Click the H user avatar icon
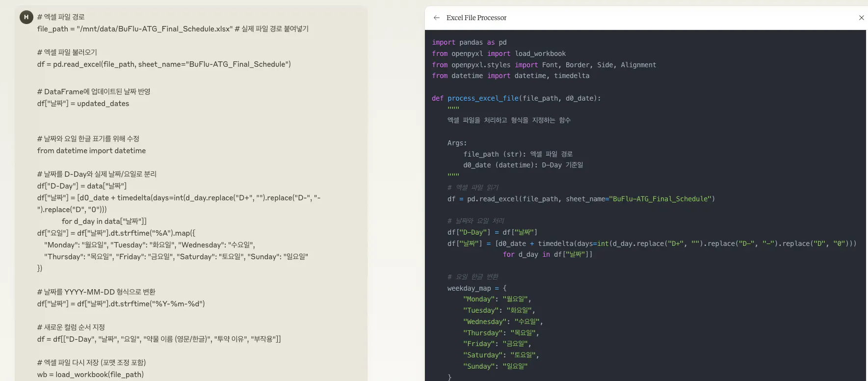This screenshot has width=868, height=381. pos(26,17)
